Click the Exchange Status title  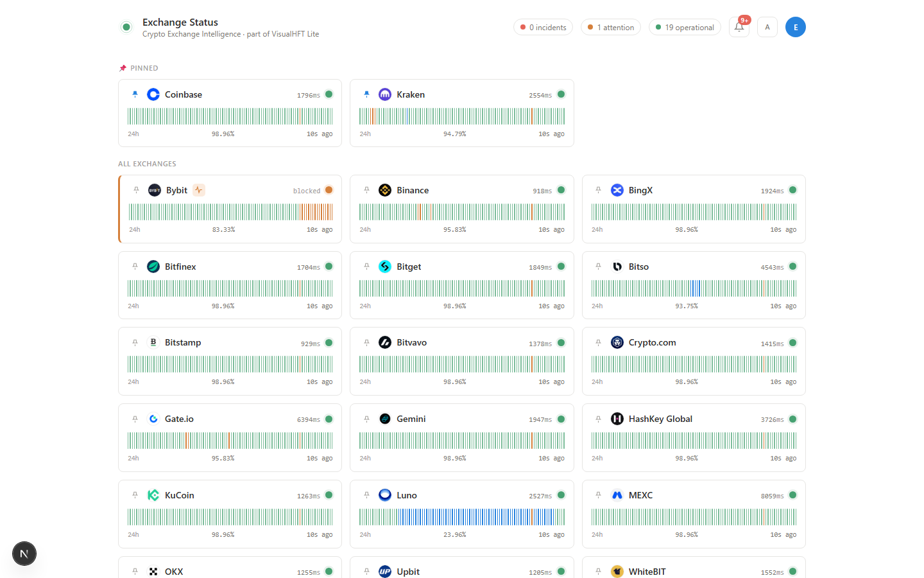tap(180, 22)
